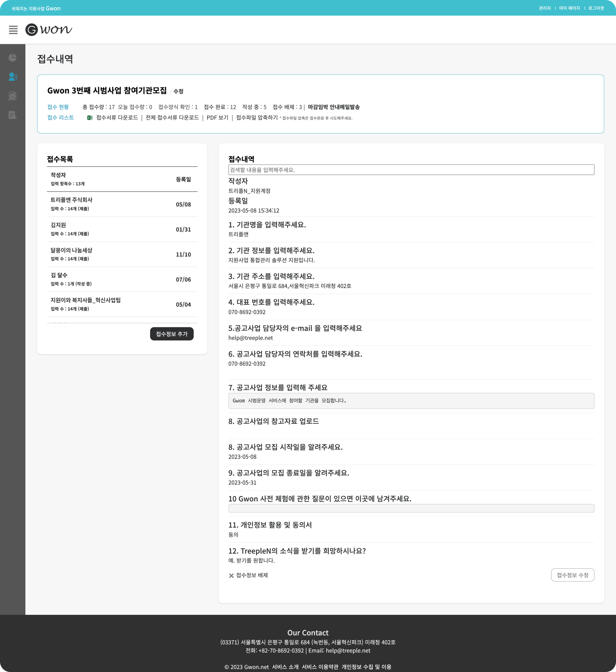Click the Excel icon beside 접수서류 다운로드
The image size is (616, 672).
point(90,118)
